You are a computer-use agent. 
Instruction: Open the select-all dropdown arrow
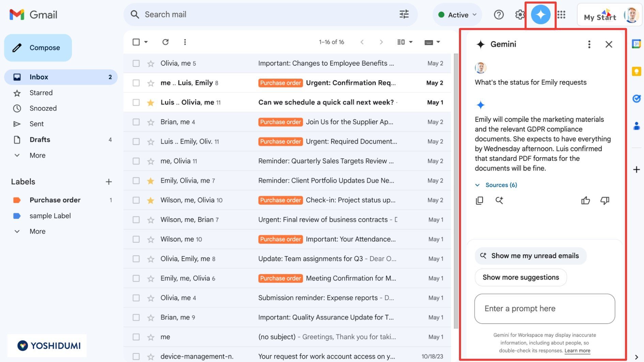[146, 42]
